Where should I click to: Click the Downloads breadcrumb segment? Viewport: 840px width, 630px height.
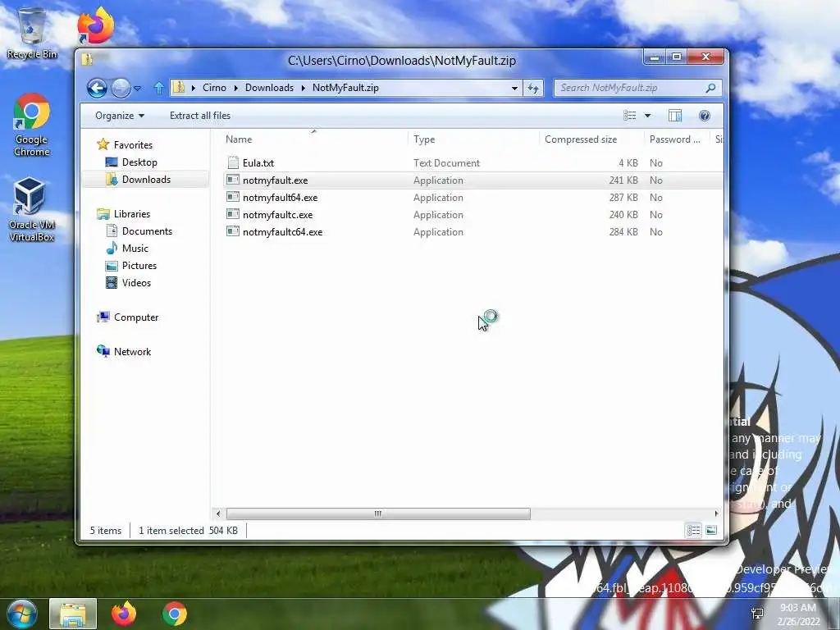(269, 88)
